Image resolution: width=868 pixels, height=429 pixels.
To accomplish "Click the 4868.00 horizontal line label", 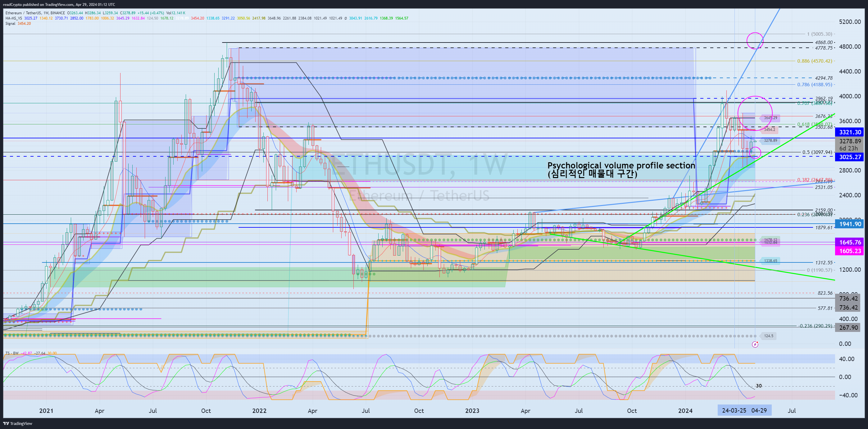I will coord(824,42).
